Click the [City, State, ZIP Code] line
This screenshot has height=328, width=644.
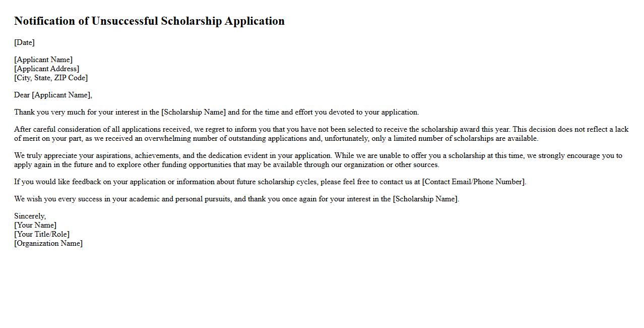[51, 78]
